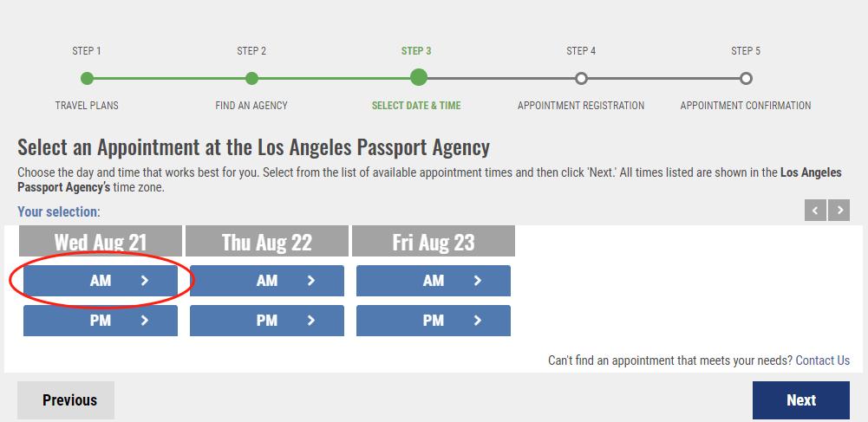Click the Next button

(800, 400)
